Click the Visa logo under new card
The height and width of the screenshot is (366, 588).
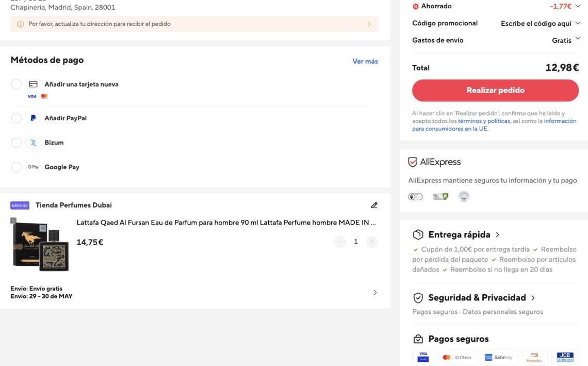32,96
